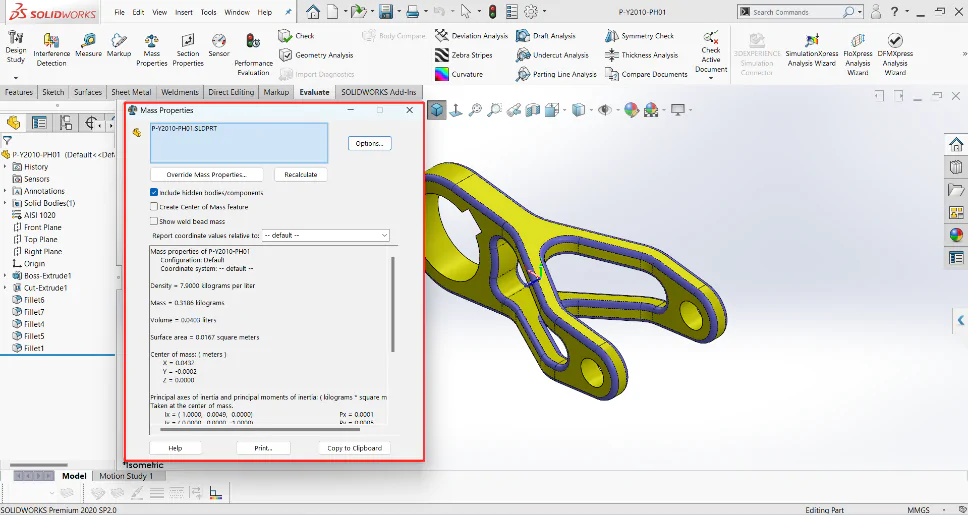The height and width of the screenshot is (515, 968).
Task: Toggle Zebra Stripes display
Action: (464, 55)
